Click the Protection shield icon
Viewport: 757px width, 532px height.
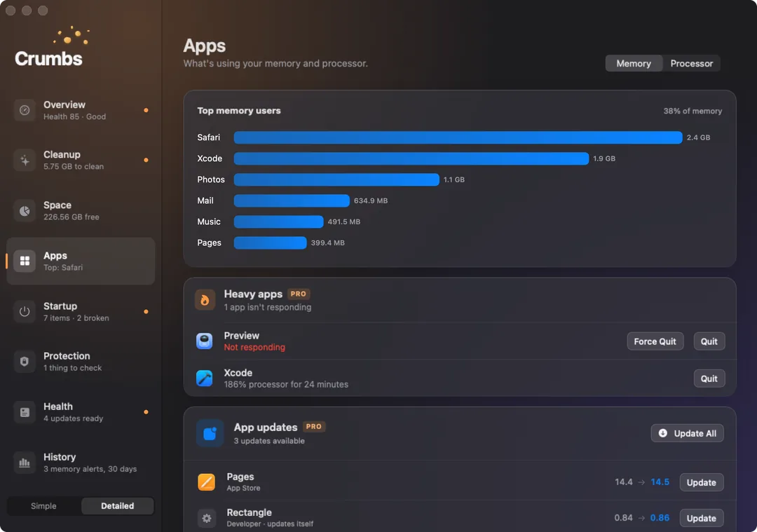(25, 362)
